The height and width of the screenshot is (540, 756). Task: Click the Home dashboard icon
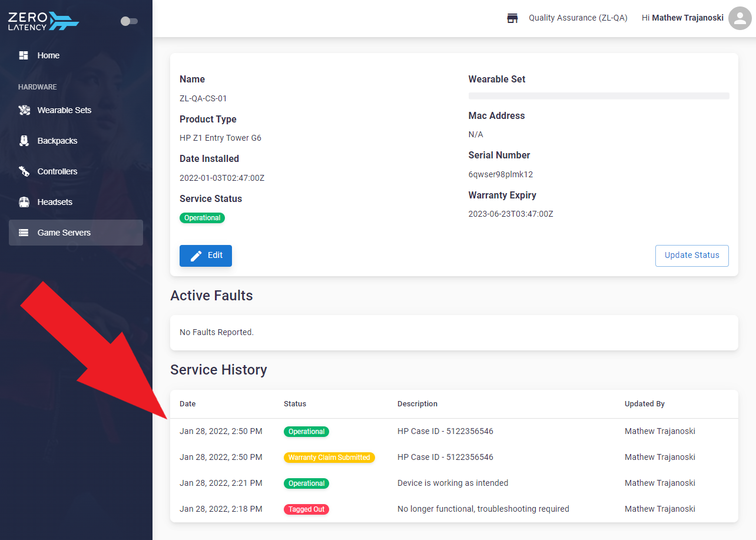tap(24, 55)
